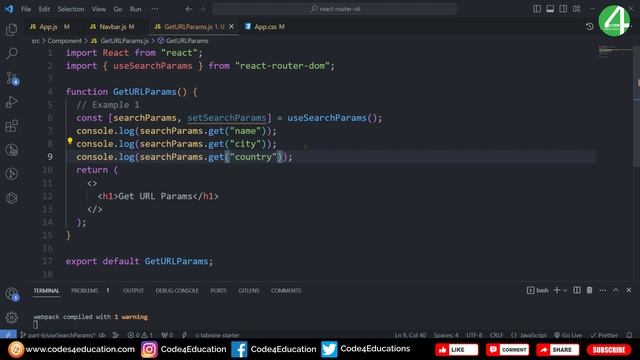
Task: Click the Go Live status bar item
Action: [568, 335]
